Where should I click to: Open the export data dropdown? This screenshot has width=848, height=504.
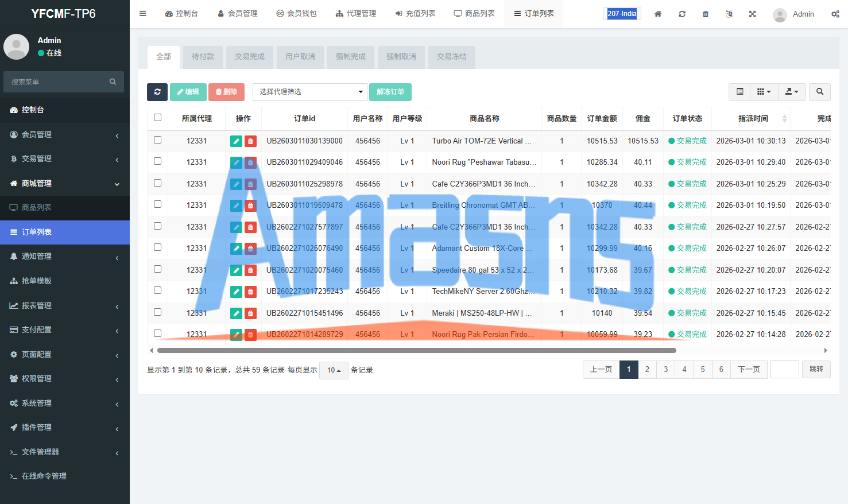click(x=792, y=92)
